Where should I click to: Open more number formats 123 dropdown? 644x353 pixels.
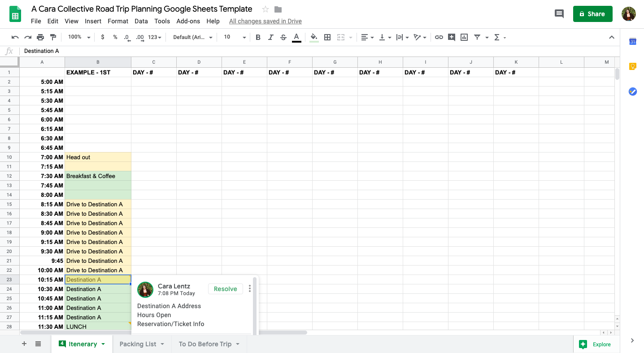[x=155, y=37]
